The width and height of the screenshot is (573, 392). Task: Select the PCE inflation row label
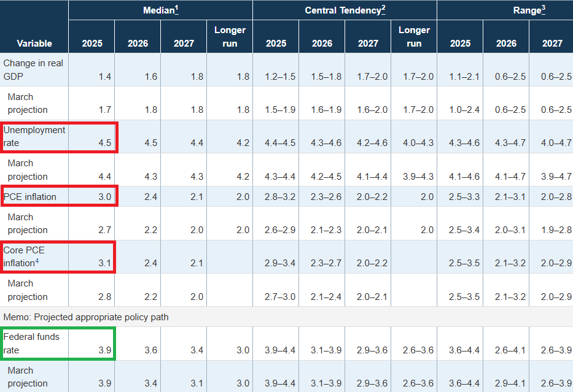(x=30, y=196)
